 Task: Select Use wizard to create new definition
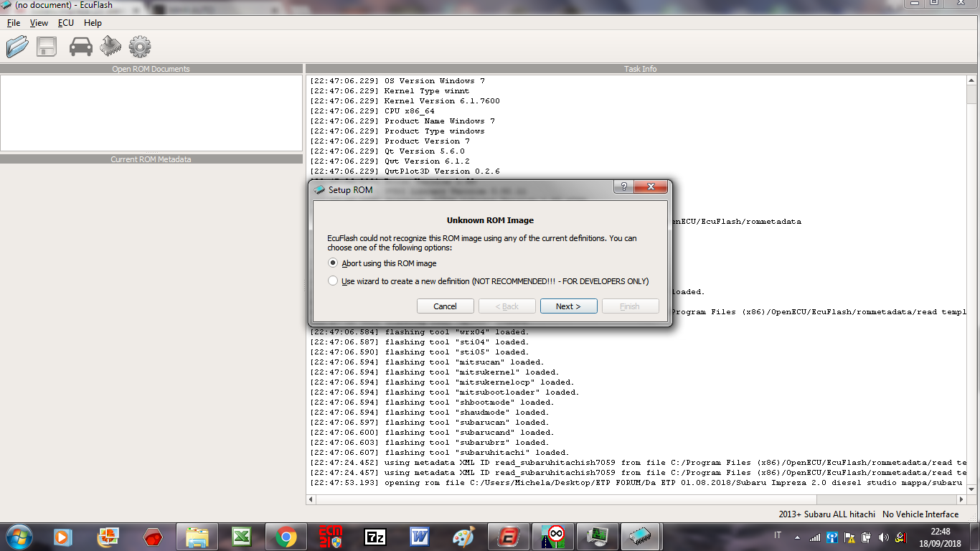pos(489,281)
